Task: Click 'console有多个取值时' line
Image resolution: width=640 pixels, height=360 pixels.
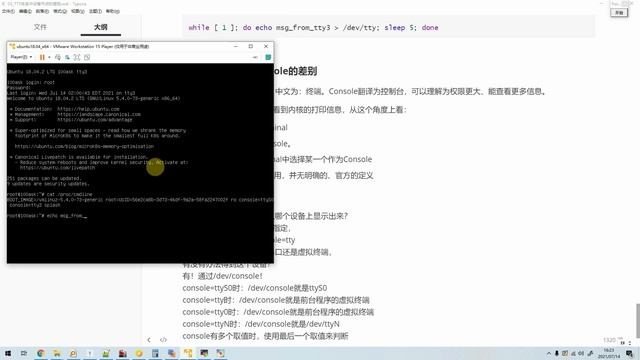Action: pos(265,336)
